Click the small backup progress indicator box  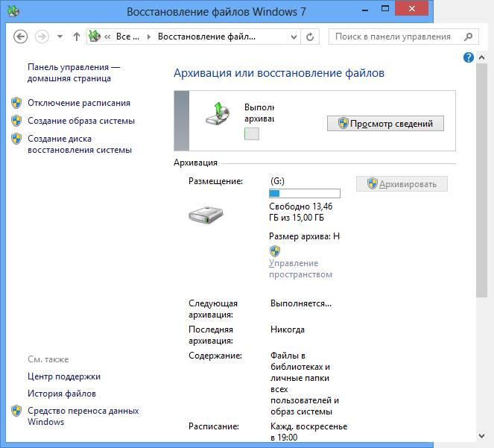tap(252, 134)
